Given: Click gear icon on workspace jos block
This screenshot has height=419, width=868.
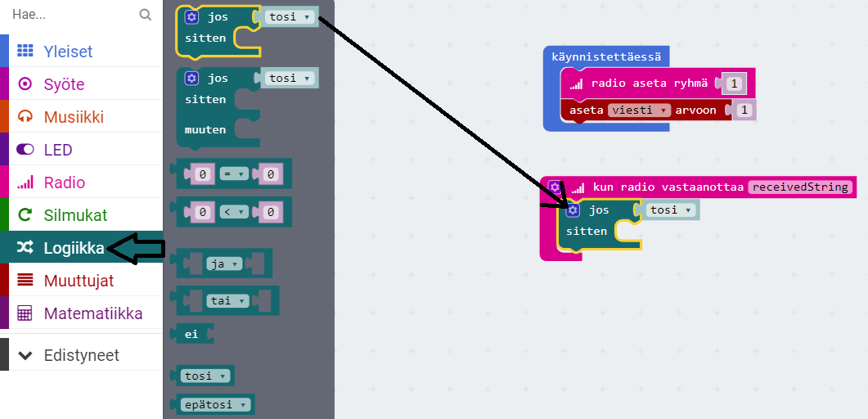Looking at the screenshot, I should [x=573, y=210].
